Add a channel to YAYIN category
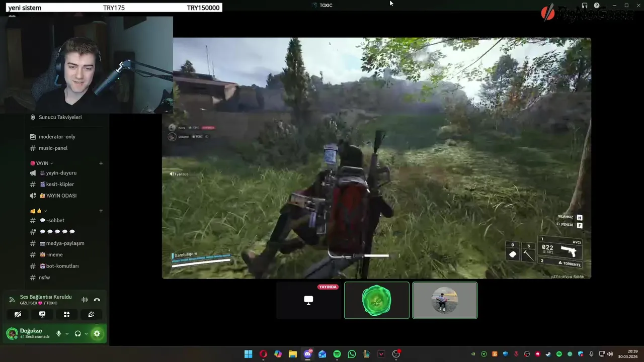Viewport: 644px width, 362px height. (101, 163)
